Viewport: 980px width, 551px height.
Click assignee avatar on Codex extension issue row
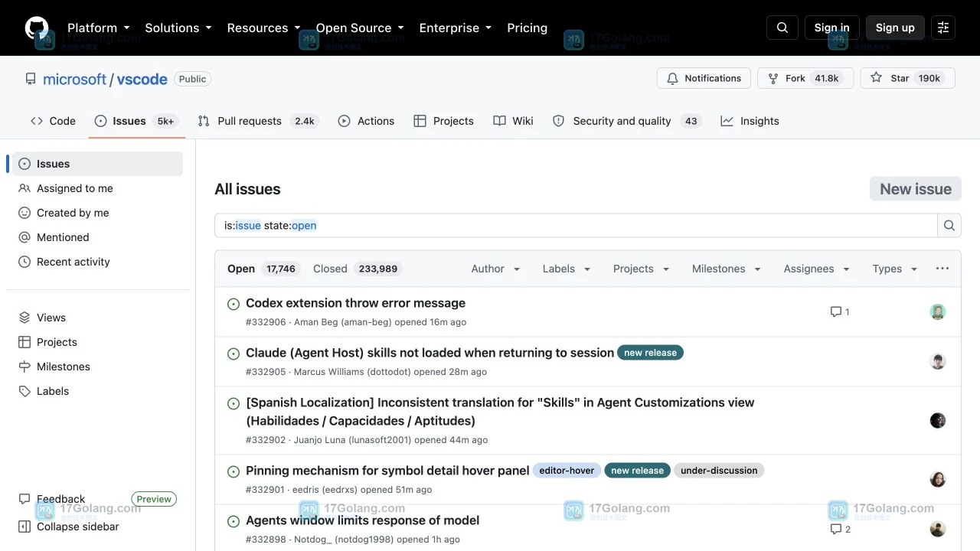point(938,311)
